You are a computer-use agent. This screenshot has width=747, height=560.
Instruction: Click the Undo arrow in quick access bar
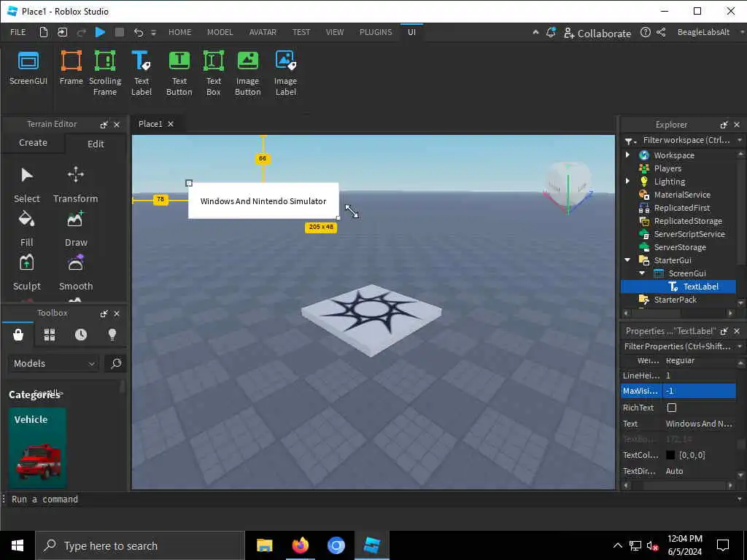click(138, 32)
